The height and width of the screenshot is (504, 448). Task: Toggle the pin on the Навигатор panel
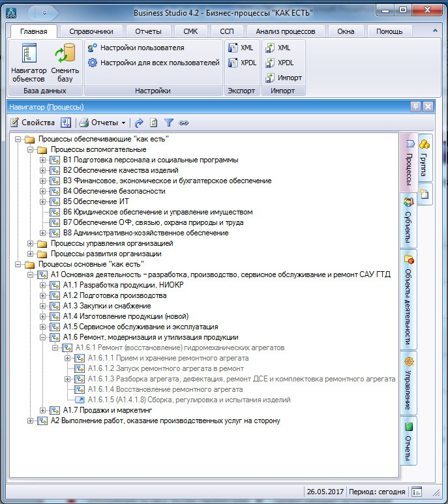pos(415,107)
